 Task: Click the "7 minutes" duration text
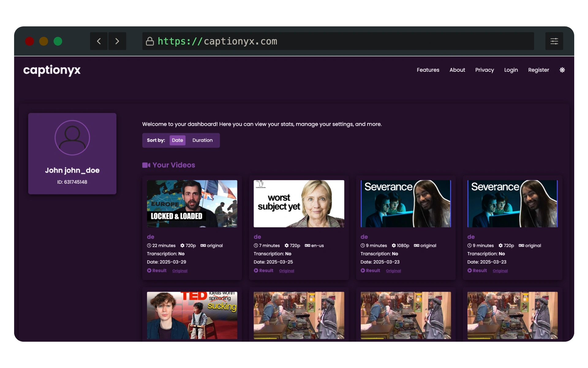click(269, 246)
